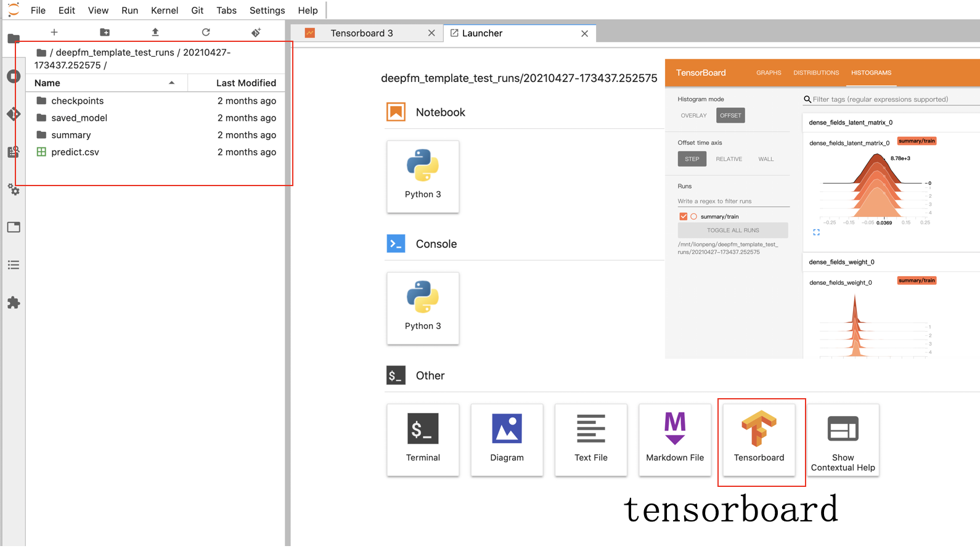Launch a Python 3 notebook
Viewport: 980px width, 551px height.
click(x=423, y=177)
